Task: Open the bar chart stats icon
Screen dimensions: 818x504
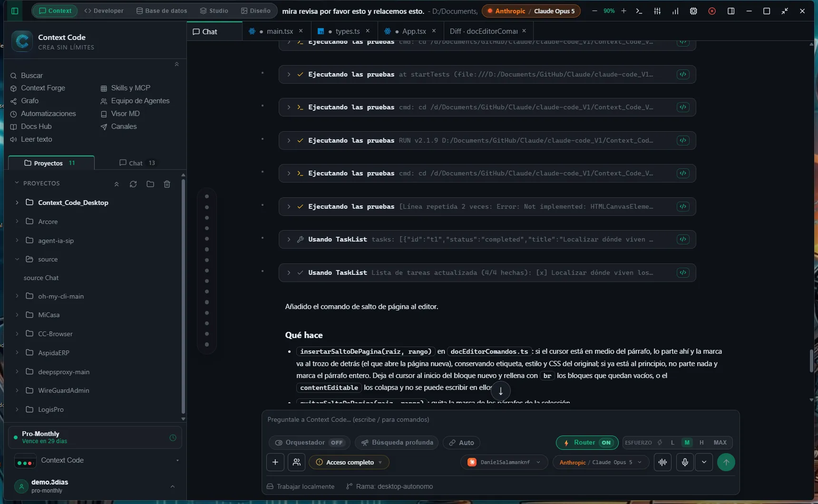Action: 675,11
